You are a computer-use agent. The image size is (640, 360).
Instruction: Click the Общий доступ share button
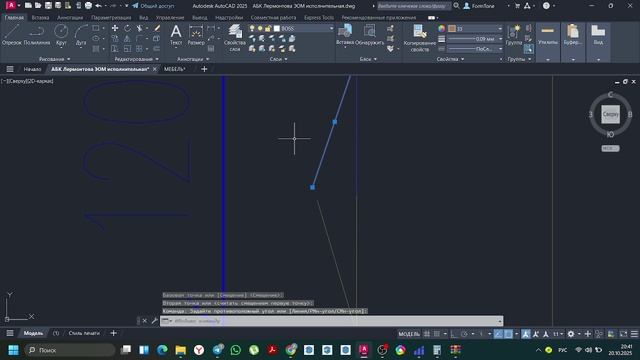153,6
